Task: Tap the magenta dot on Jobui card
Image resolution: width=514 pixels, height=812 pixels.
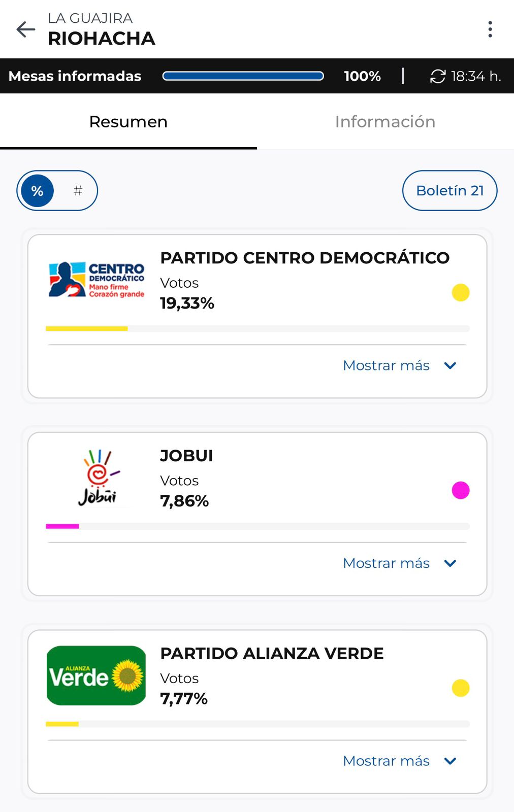Action: tap(460, 490)
